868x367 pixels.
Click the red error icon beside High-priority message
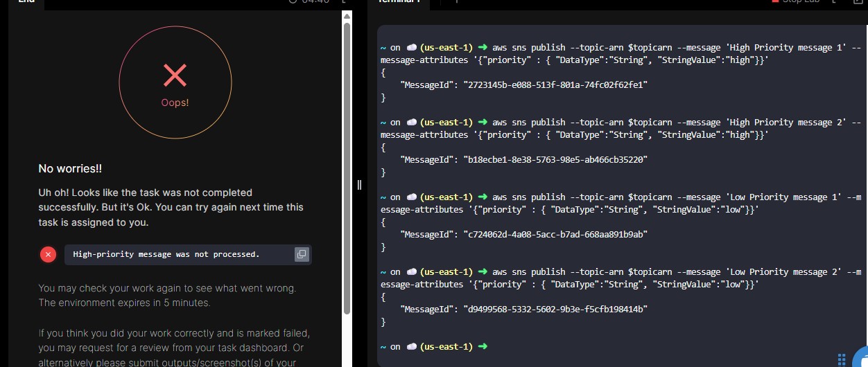point(48,254)
